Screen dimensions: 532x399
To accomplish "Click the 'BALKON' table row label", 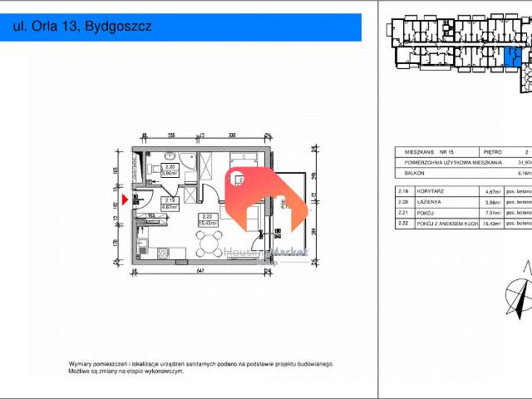I will [415, 173].
